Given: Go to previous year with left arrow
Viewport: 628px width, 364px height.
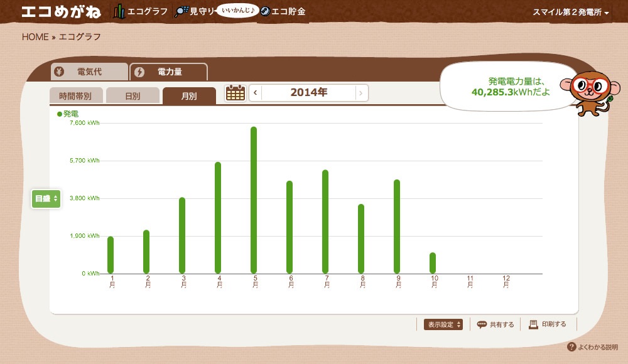Looking at the screenshot, I should coord(255,93).
